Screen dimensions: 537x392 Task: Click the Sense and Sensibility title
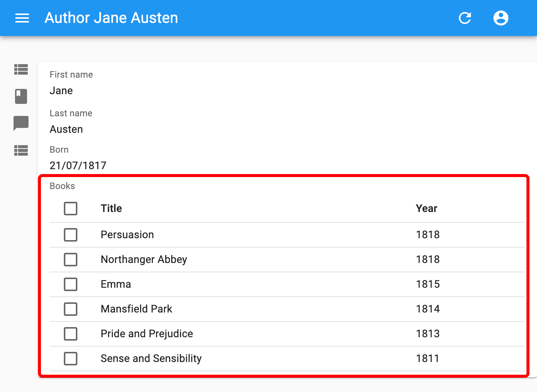pyautogui.click(x=151, y=359)
